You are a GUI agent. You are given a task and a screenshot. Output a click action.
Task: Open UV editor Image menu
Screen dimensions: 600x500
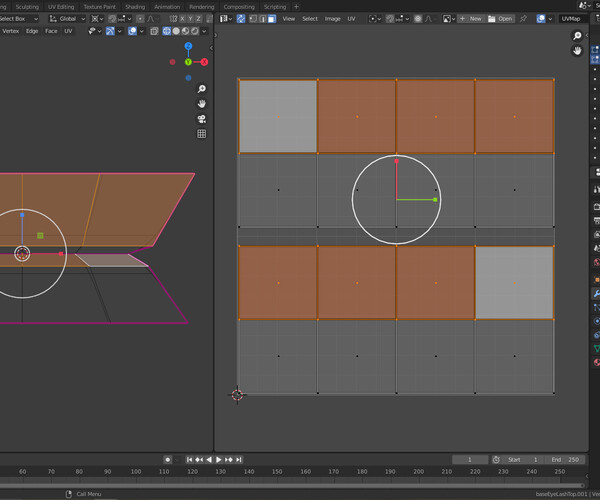pos(333,19)
